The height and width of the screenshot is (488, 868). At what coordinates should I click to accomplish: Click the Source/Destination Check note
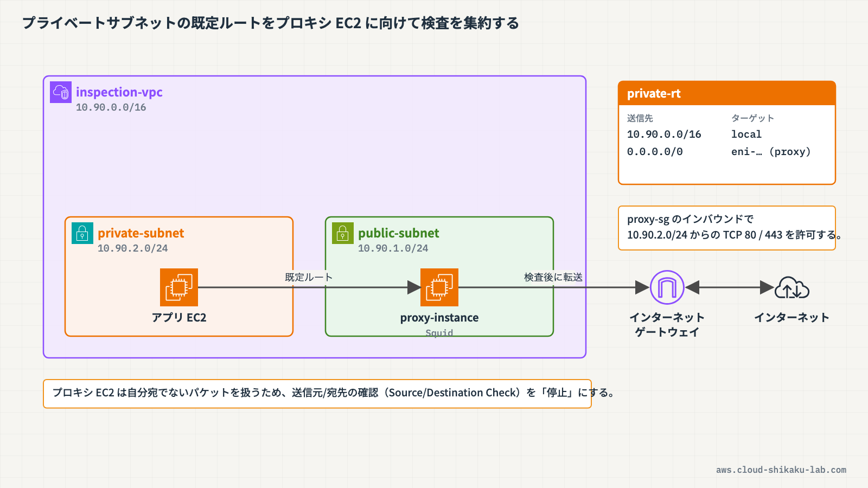click(x=317, y=393)
